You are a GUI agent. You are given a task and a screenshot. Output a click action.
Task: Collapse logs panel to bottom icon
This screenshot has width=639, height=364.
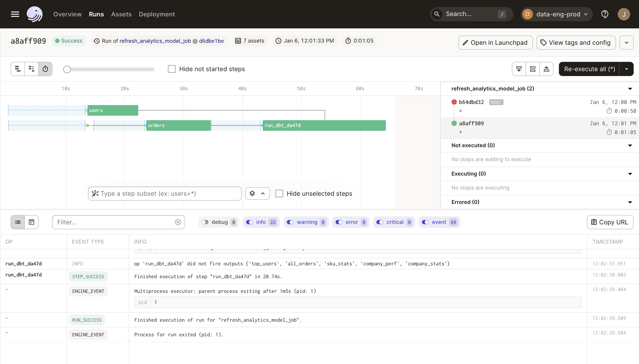[519, 69]
